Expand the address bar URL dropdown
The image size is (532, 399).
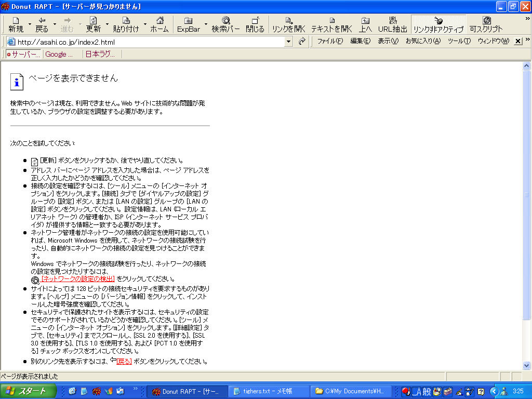point(289,42)
